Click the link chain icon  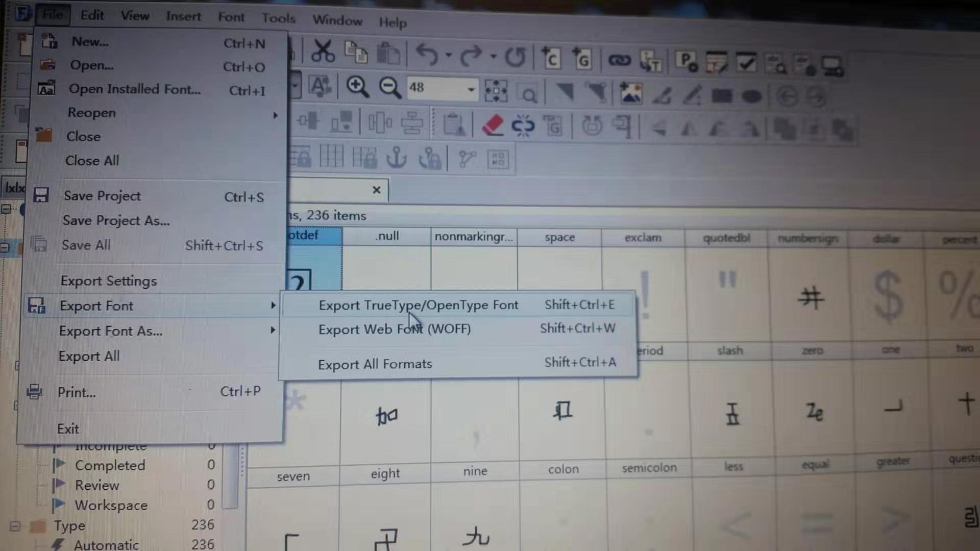619,61
